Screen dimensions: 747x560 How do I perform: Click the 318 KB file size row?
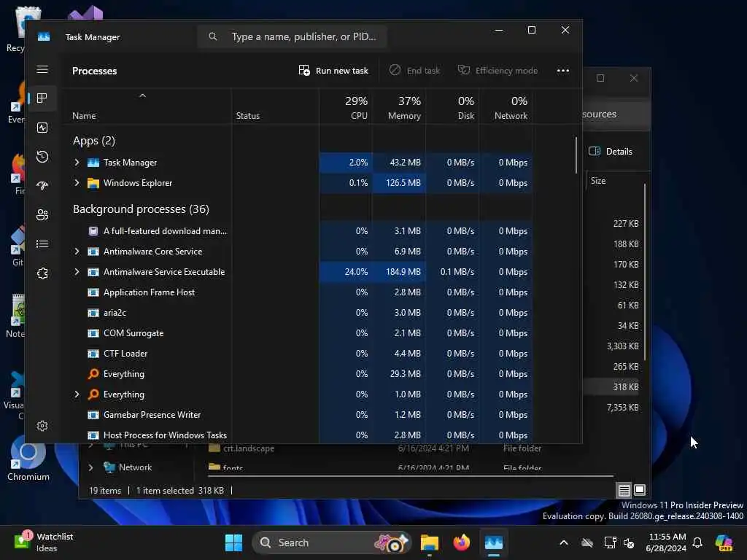[x=626, y=387]
